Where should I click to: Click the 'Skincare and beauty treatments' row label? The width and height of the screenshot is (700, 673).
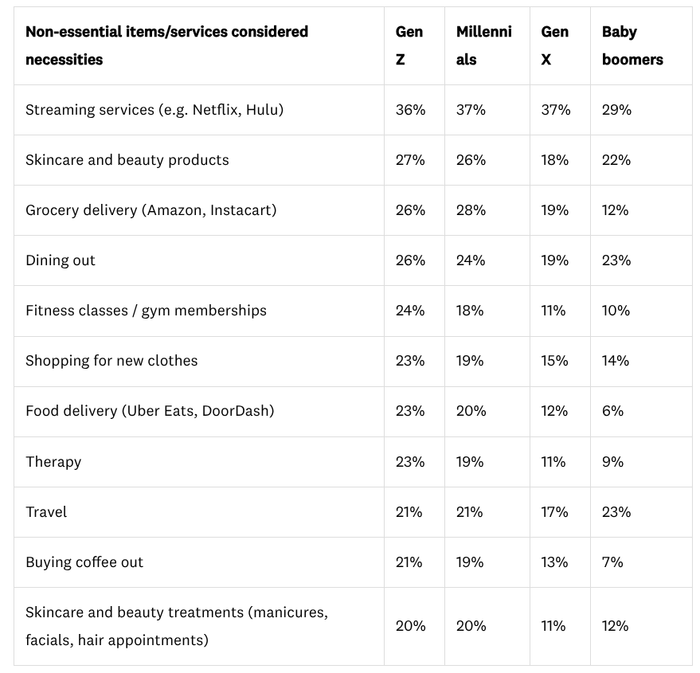pos(176,625)
